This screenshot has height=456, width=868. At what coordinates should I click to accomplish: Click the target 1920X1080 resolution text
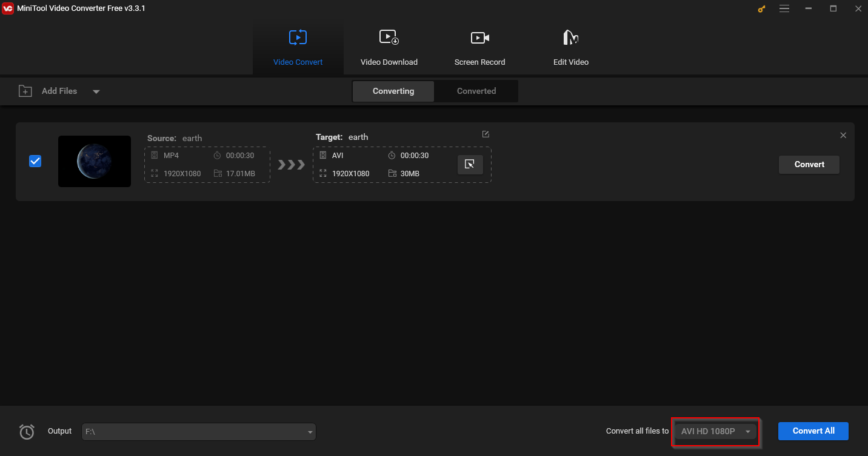coord(350,174)
